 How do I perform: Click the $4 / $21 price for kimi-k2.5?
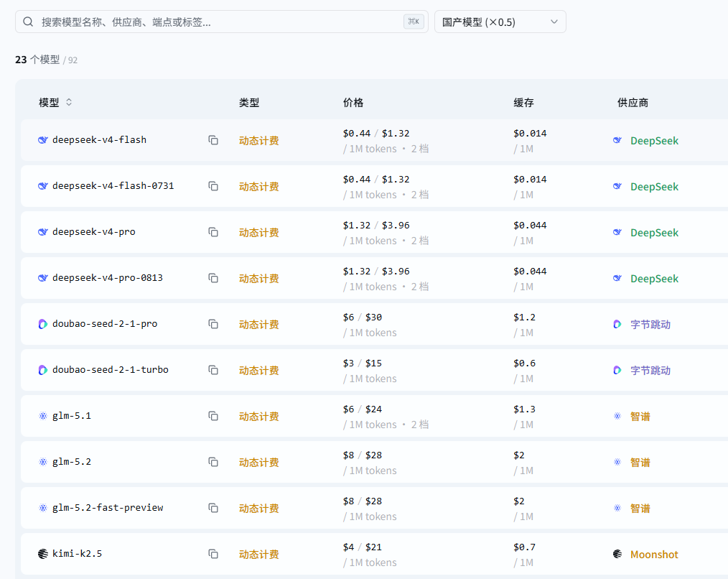362,547
